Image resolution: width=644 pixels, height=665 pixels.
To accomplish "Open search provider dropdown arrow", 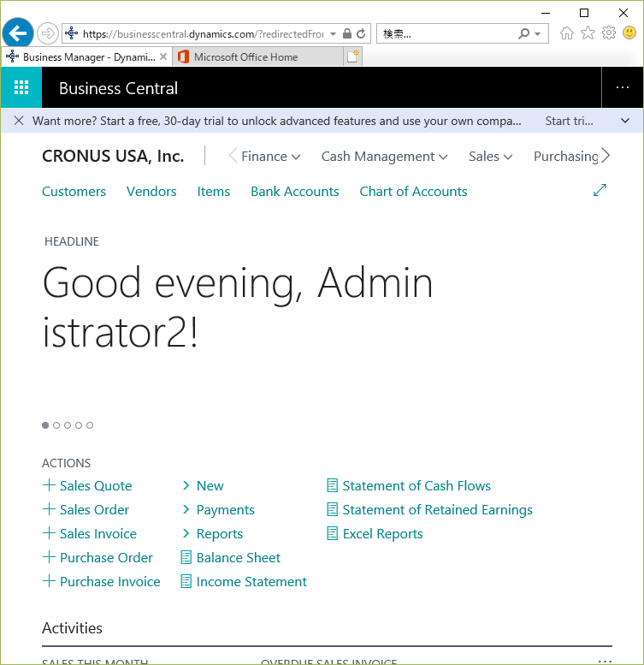I will point(538,34).
